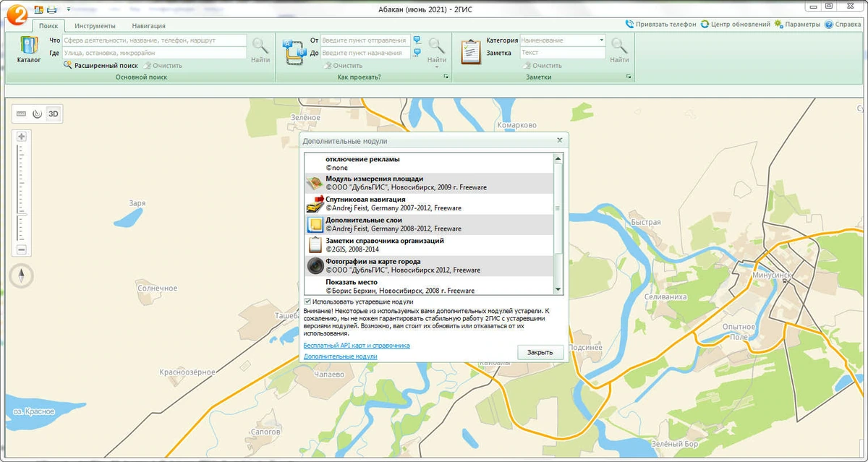The height and width of the screenshot is (462, 868).
Task: Open dropdown arrow below route Найти
Action: pyautogui.click(x=437, y=67)
